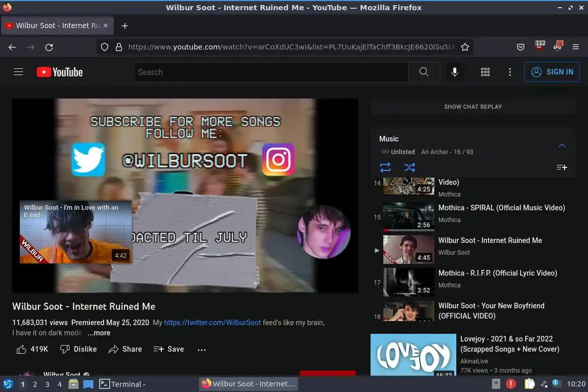Open the clipboard tray icon

tap(529, 384)
